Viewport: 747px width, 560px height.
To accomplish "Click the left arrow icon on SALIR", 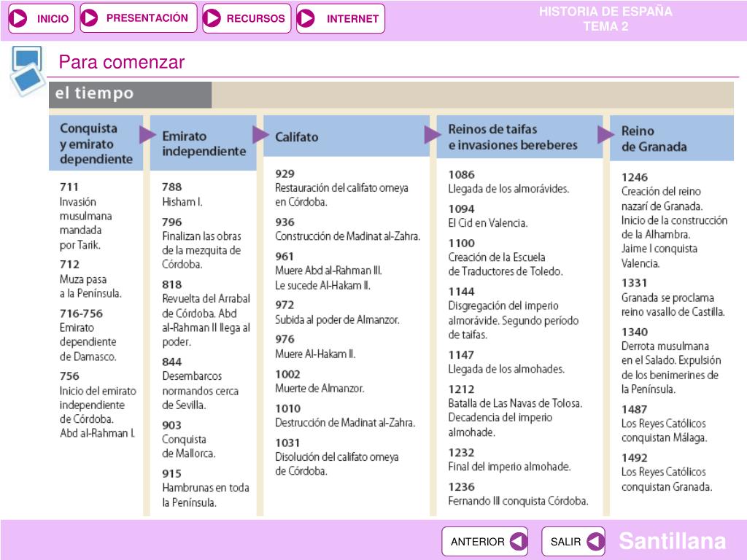I will [595, 542].
